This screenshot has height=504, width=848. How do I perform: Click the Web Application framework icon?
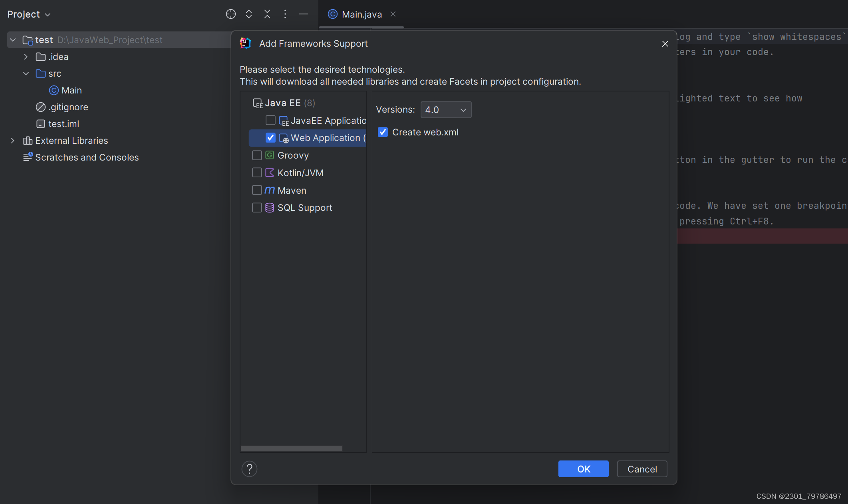(283, 137)
